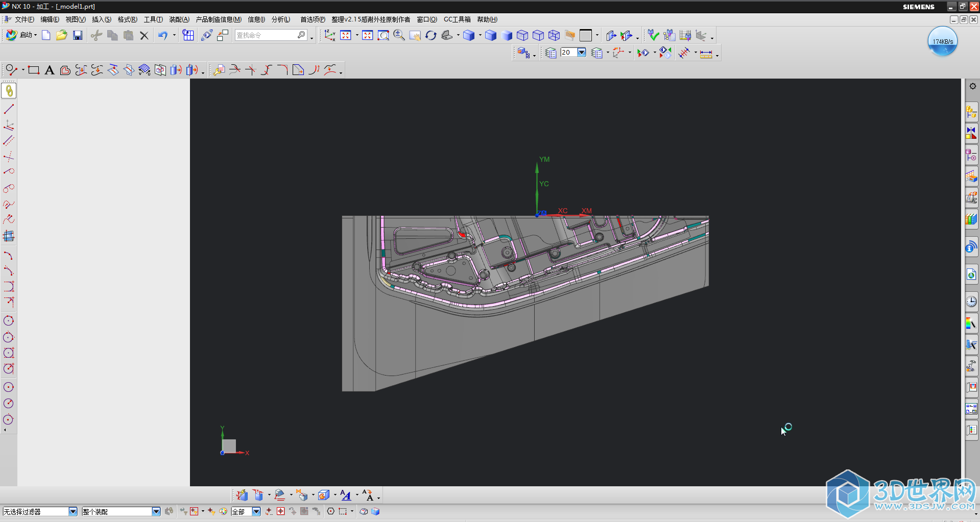Viewport: 980px width, 522px height.
Task: Open the 装配(A) menu
Action: (179, 19)
